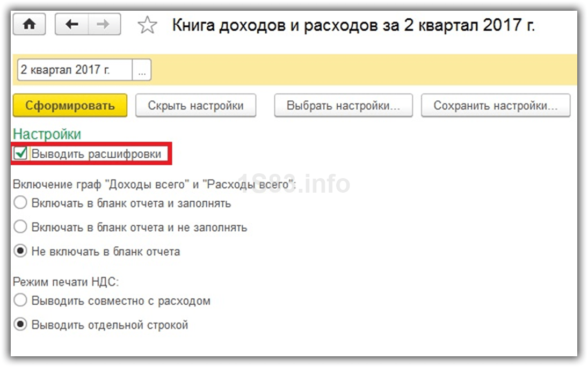Uncheck the Выводить расшифровки checkbox

pos(21,154)
